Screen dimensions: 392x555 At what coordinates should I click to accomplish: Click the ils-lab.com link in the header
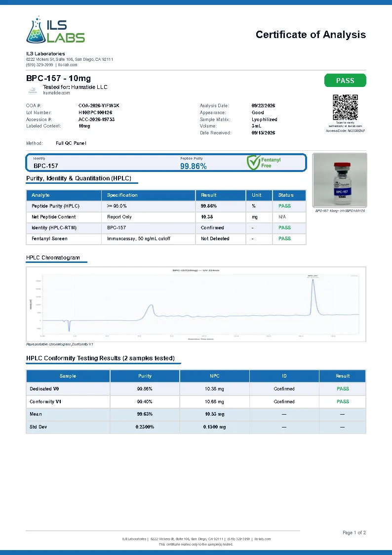click(x=68, y=65)
